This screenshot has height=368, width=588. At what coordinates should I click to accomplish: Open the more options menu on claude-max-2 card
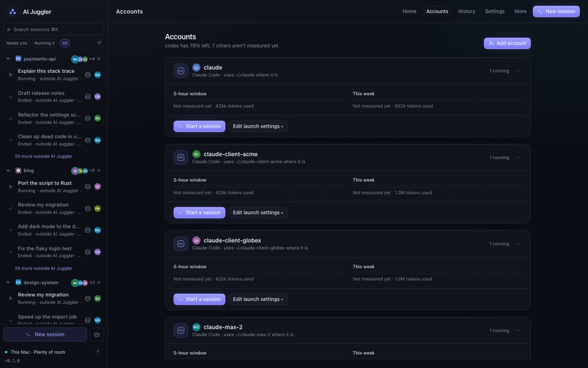(517, 331)
